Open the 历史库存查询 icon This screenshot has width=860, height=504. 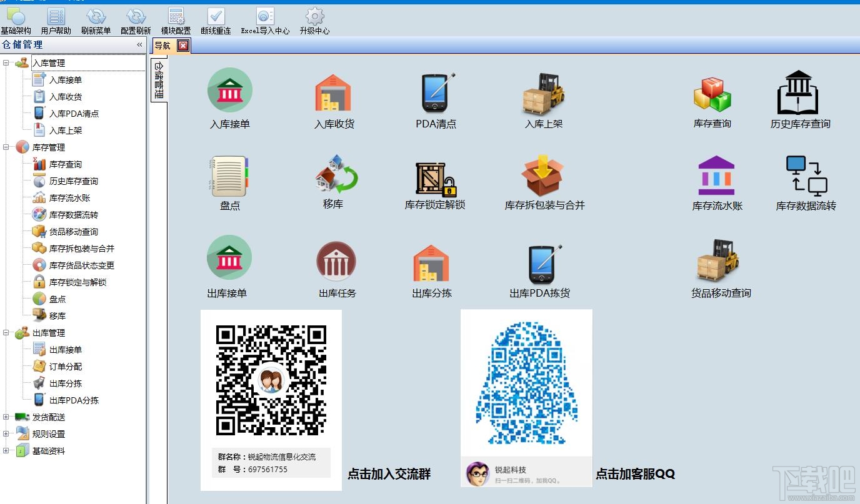(797, 92)
